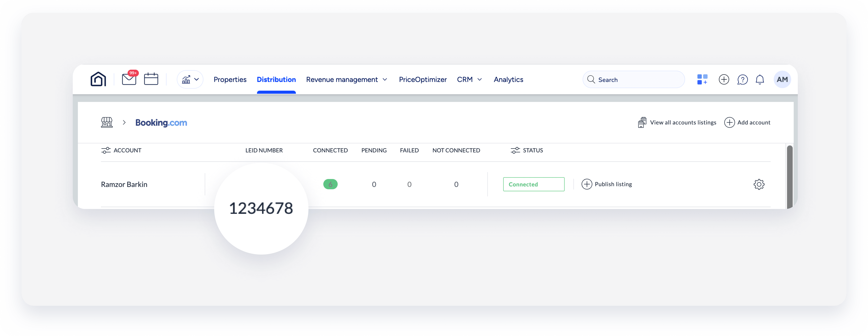Screen dimensions: 868x336
Task: Open the calendar icon
Action: click(151, 79)
